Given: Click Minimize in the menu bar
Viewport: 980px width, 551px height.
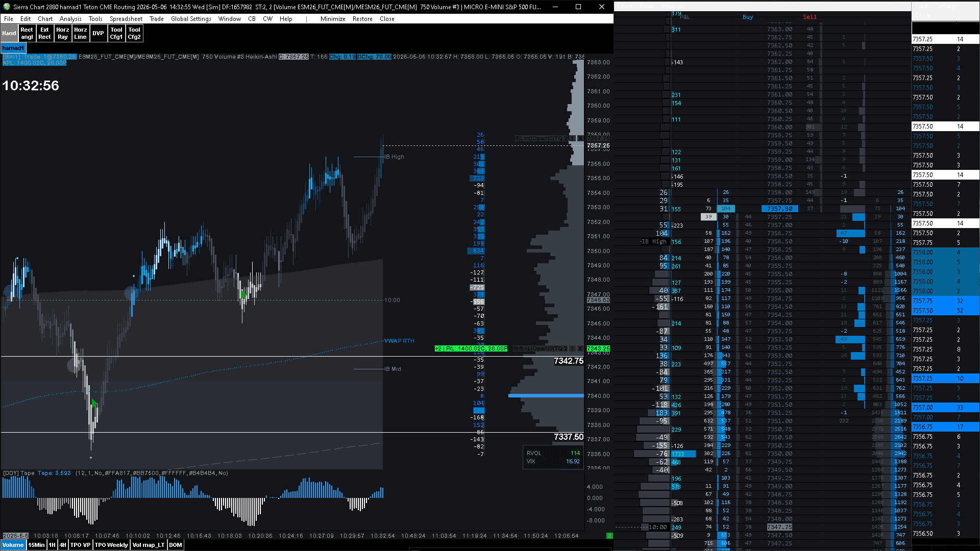Looking at the screenshot, I should [x=333, y=19].
